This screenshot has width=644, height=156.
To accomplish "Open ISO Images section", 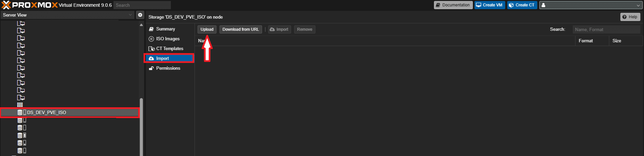I will [168, 39].
